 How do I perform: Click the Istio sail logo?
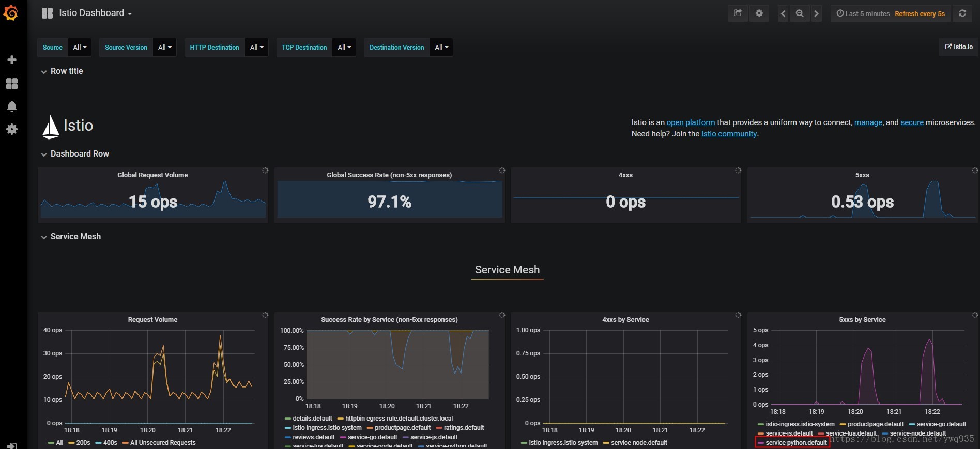tap(51, 127)
